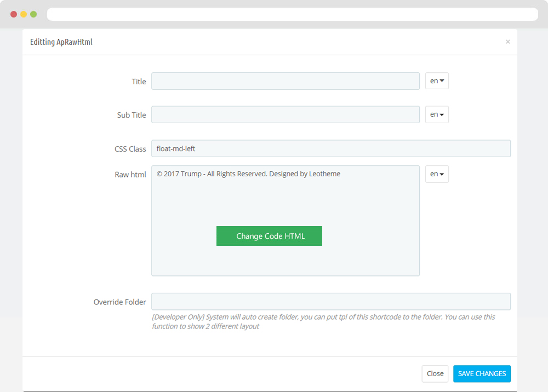Open the en language dropdown beside Title
The image size is (548, 392).
point(437,81)
